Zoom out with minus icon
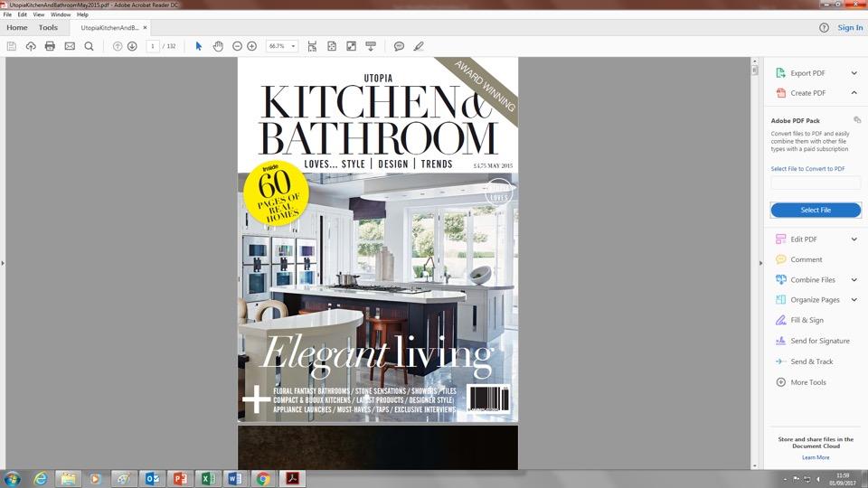 pyautogui.click(x=237, y=46)
